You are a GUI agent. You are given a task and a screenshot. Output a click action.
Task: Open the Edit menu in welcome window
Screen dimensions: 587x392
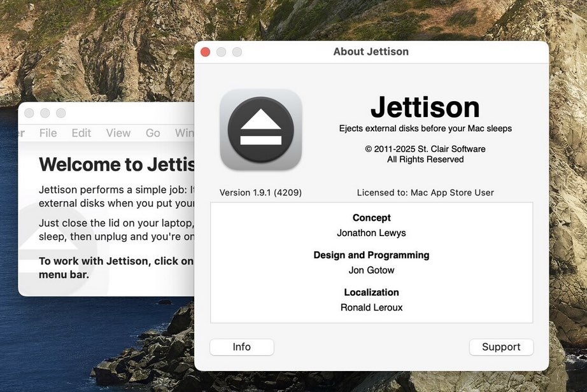81,133
